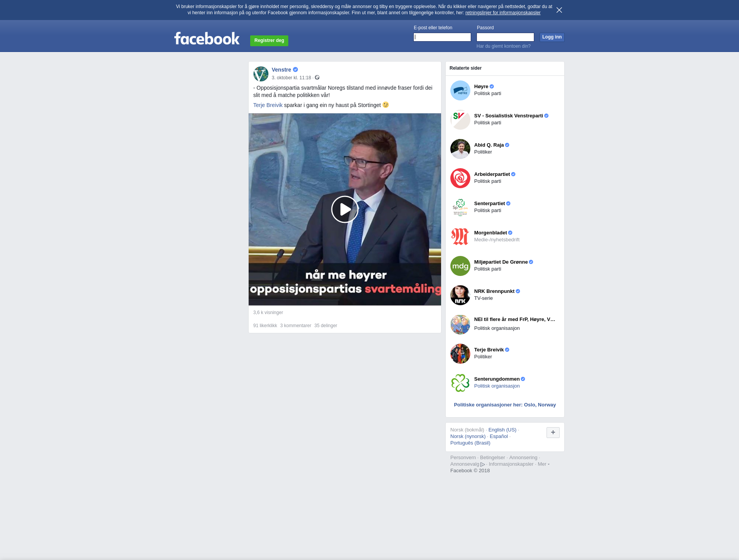Open Miljøpartiet De Grønne page
739x560 pixels.
tap(501, 262)
